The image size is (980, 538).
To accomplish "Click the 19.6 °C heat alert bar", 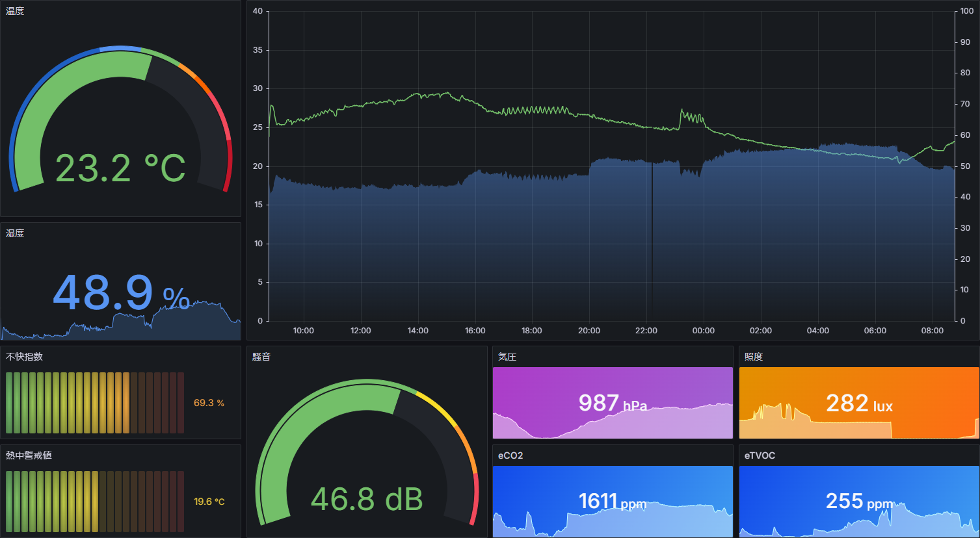I will (95, 502).
